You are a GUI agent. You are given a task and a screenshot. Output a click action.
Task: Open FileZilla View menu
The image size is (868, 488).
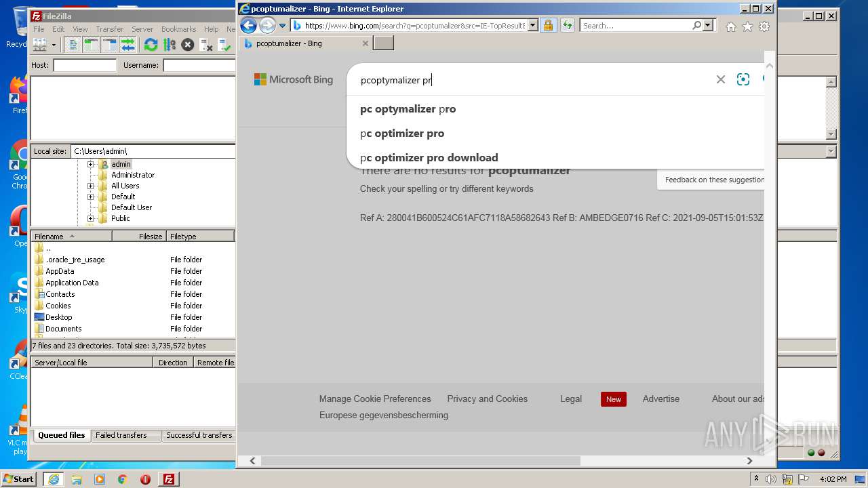[x=80, y=29]
